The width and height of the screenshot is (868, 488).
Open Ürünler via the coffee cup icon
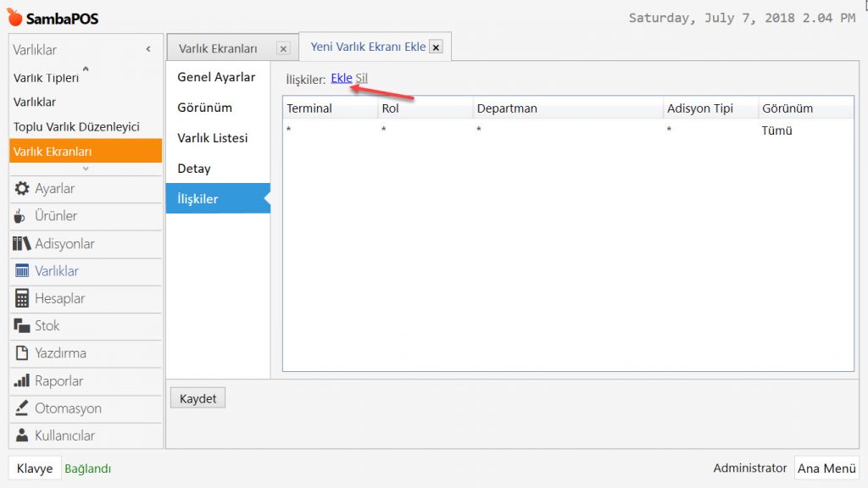pyautogui.click(x=20, y=216)
